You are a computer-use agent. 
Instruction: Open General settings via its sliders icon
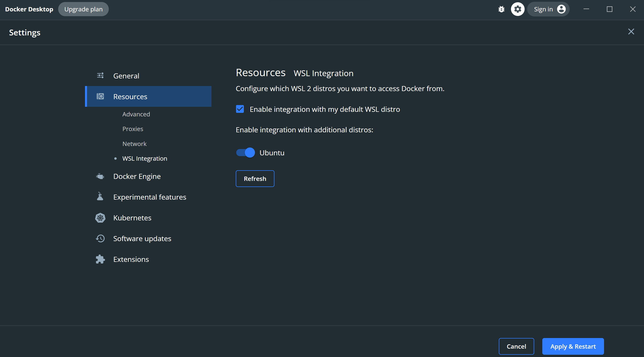[100, 75]
